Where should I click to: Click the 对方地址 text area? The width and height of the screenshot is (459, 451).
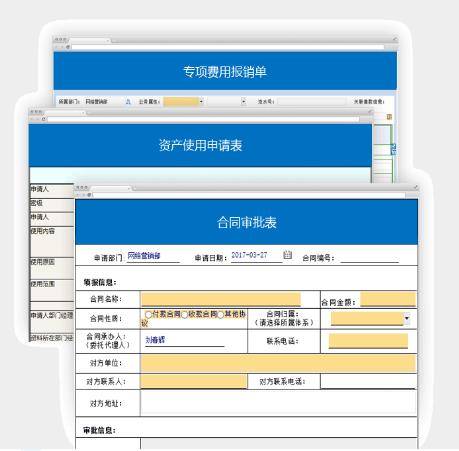pos(278,403)
